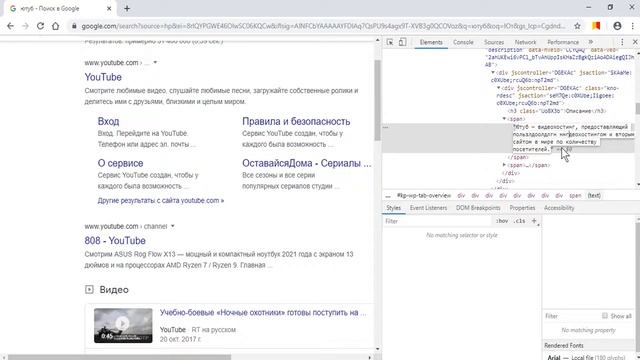The image size is (640, 360).
Task: Show more DevTools tabs with the chevrons
Action: click(x=591, y=42)
